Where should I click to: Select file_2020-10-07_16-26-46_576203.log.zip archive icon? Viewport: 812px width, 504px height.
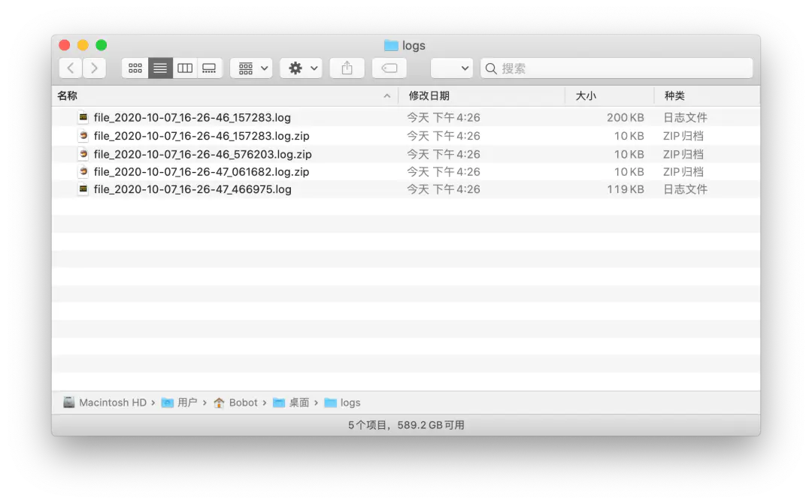pos(83,154)
